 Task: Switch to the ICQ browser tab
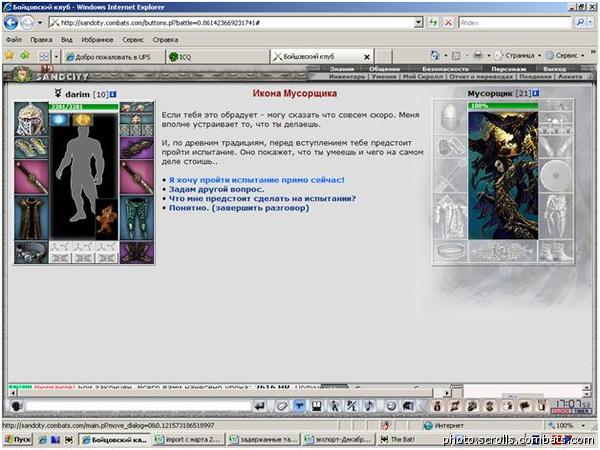(218, 57)
